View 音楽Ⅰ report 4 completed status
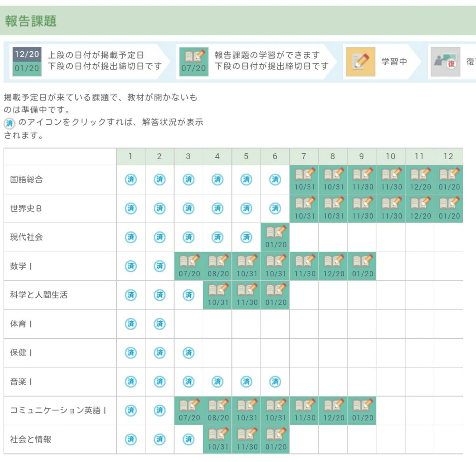 point(217,381)
